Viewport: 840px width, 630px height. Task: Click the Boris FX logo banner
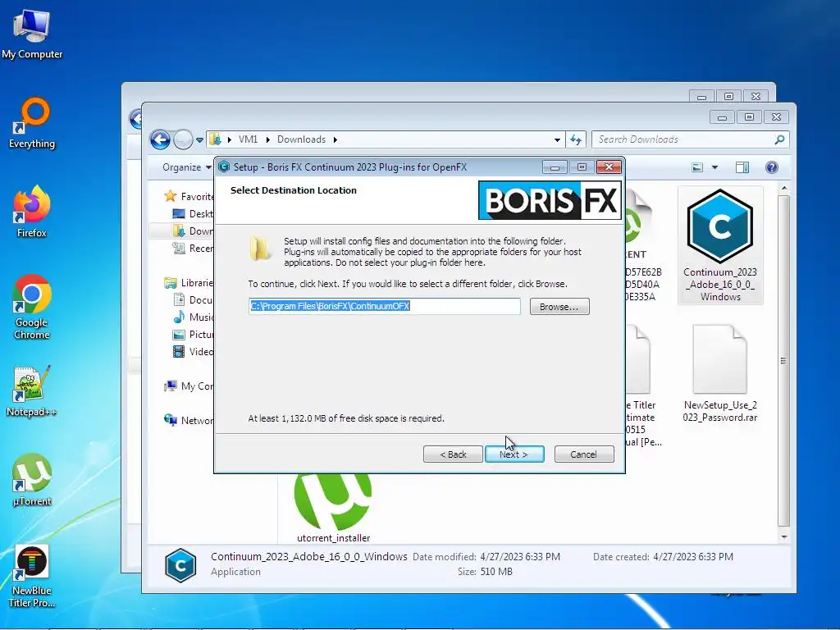(x=550, y=201)
